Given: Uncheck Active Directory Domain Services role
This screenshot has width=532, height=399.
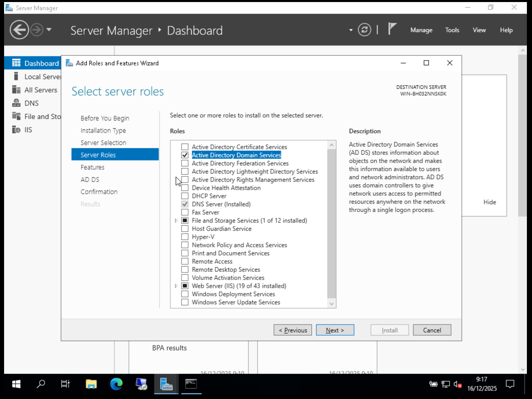Looking at the screenshot, I should pyautogui.click(x=185, y=155).
